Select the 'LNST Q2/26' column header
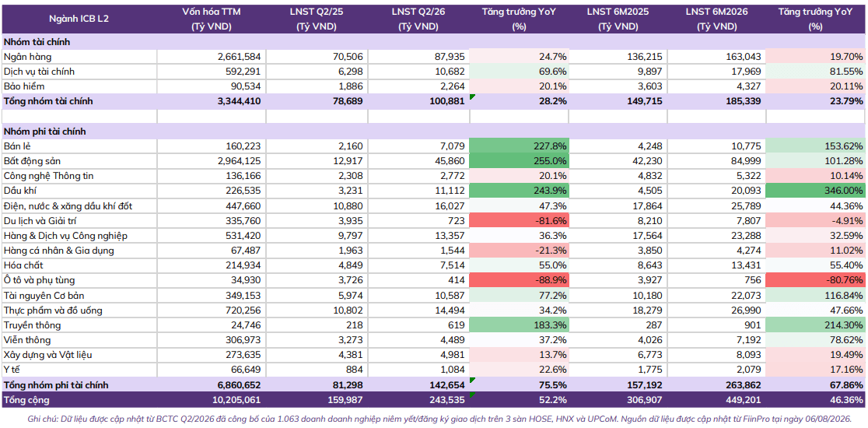This screenshot has width=868, height=428. click(418, 18)
